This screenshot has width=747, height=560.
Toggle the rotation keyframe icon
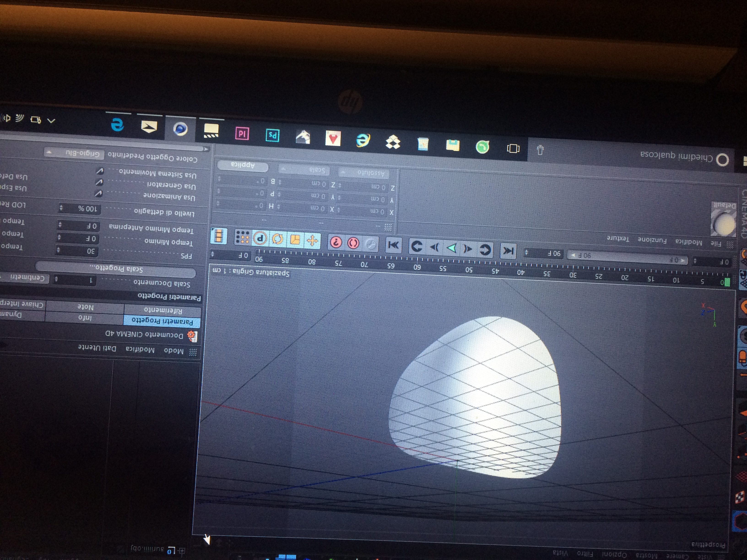[277, 239]
